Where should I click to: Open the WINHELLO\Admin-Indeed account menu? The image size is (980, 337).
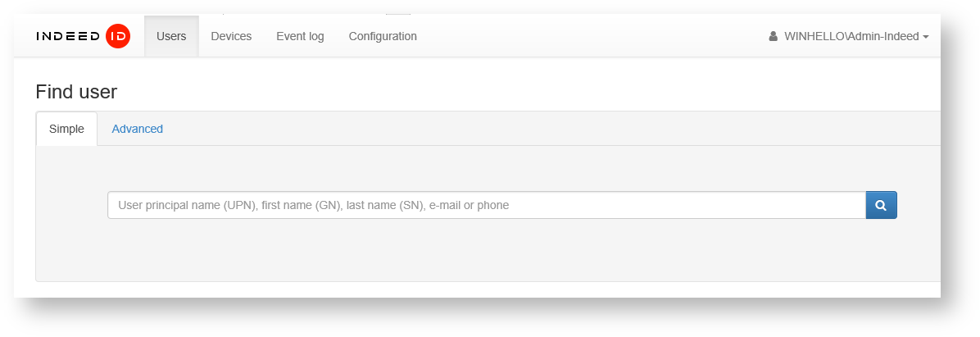click(851, 36)
